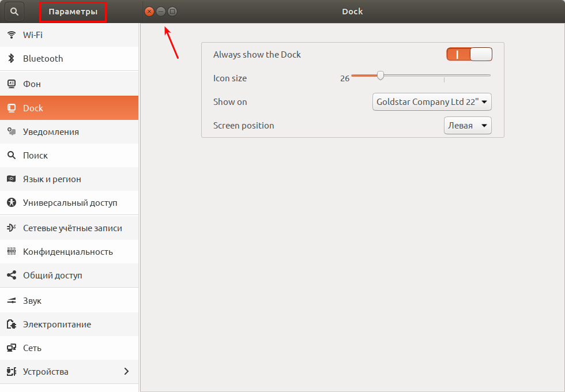
Task: Click the Общий доступ share icon
Action: tap(12, 276)
